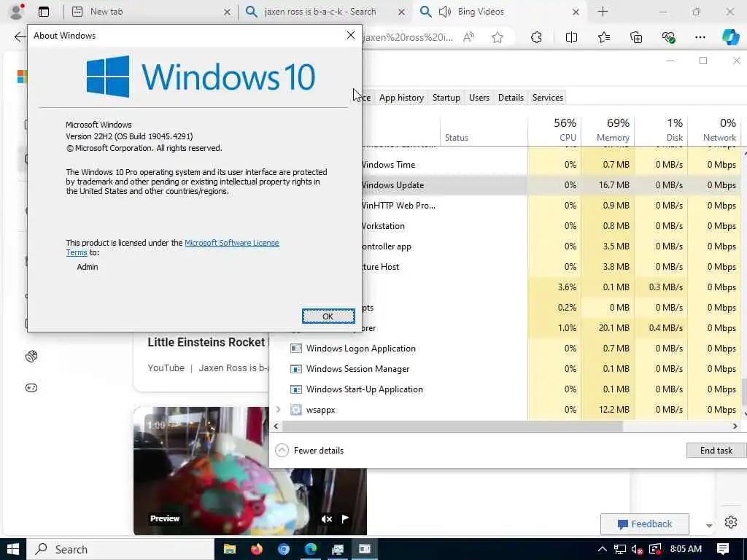Select Windows Start-Up Application row
The height and width of the screenshot is (560, 747).
click(506, 389)
